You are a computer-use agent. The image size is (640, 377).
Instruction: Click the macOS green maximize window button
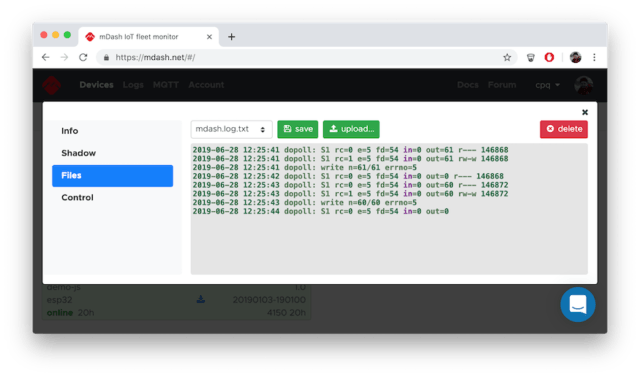67,35
